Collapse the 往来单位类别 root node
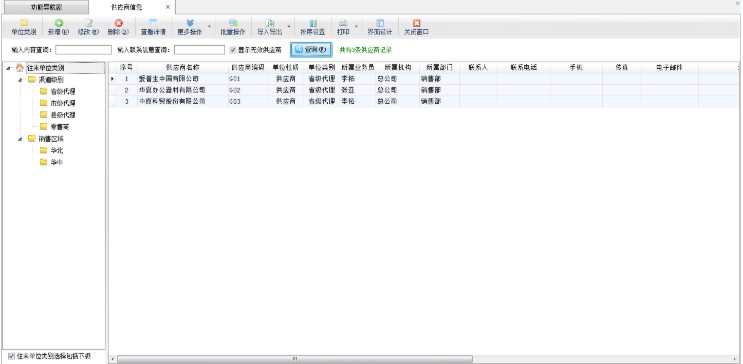This screenshot has width=743, height=364. (x=8, y=68)
